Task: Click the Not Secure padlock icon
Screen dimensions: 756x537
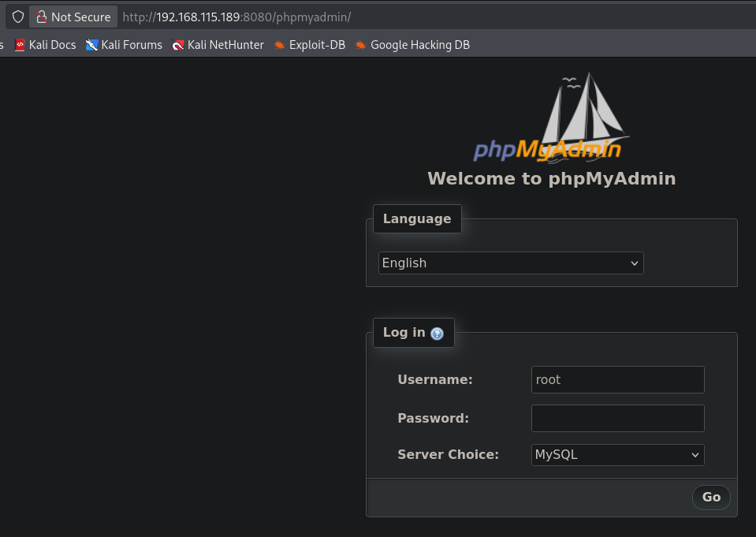Action: [x=42, y=17]
